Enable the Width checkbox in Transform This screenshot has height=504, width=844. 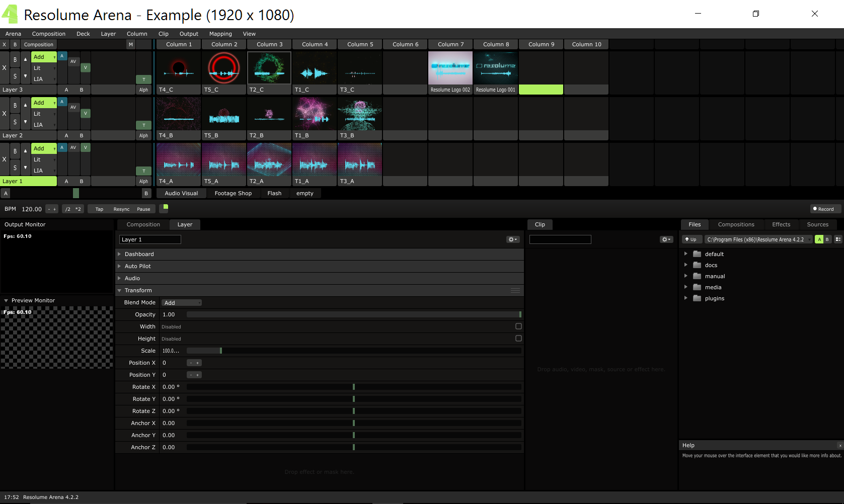click(x=518, y=326)
